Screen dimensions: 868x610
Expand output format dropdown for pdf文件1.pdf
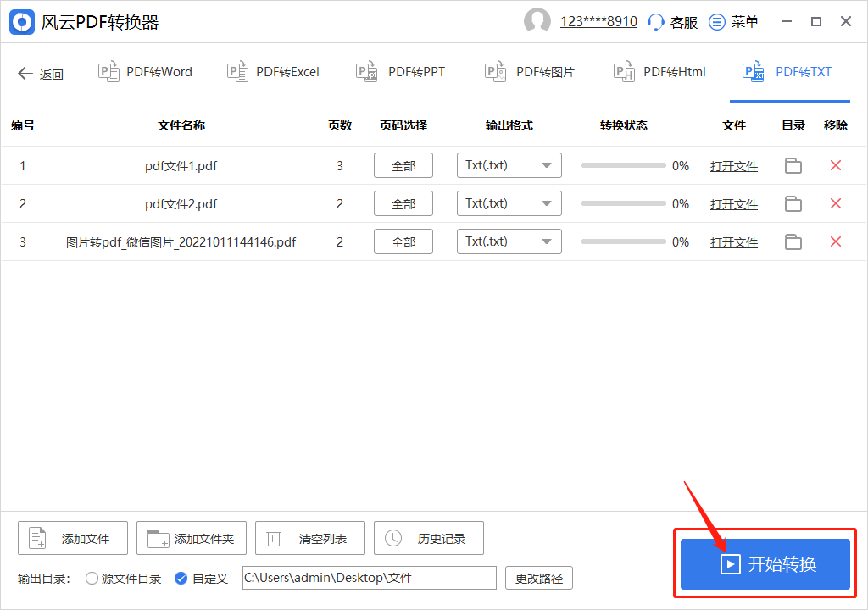pos(509,165)
